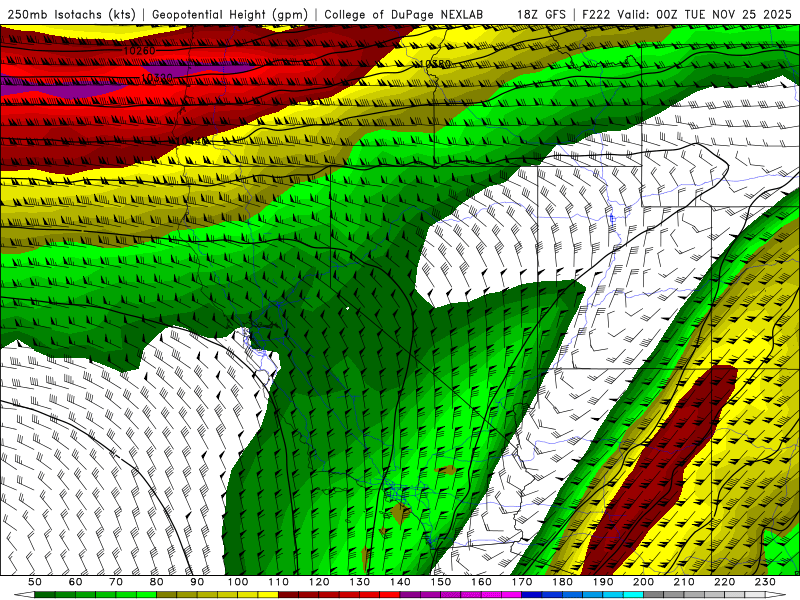Select the darkest red swatch under 110
This screenshot has height=600, width=800.
(x=288, y=595)
